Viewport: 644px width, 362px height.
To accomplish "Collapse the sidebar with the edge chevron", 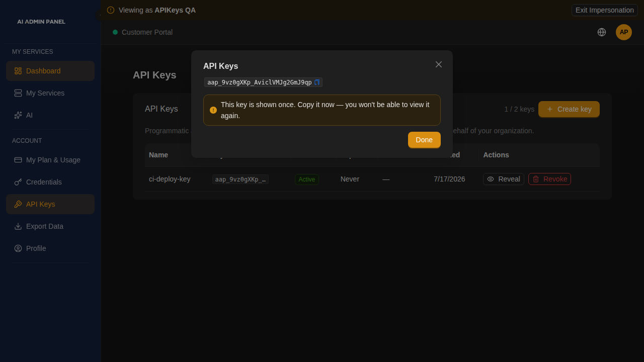I will point(99,15).
